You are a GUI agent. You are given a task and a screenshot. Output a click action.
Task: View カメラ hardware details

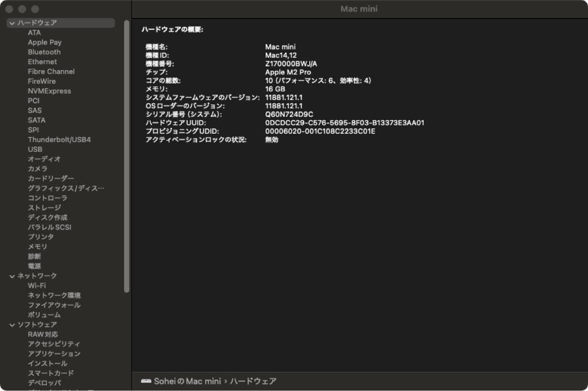(36, 169)
